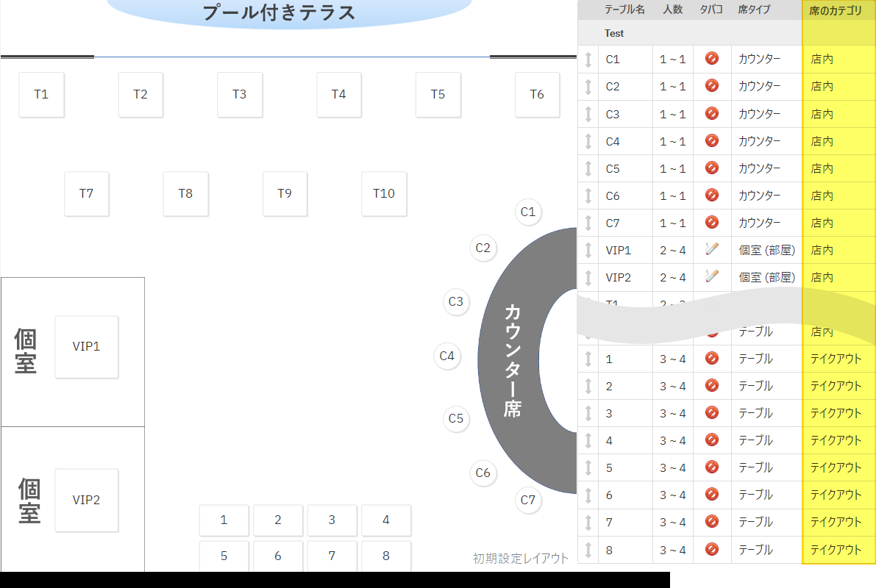
Task: Select counter seat C3 on the layout
Action: [x=456, y=302]
